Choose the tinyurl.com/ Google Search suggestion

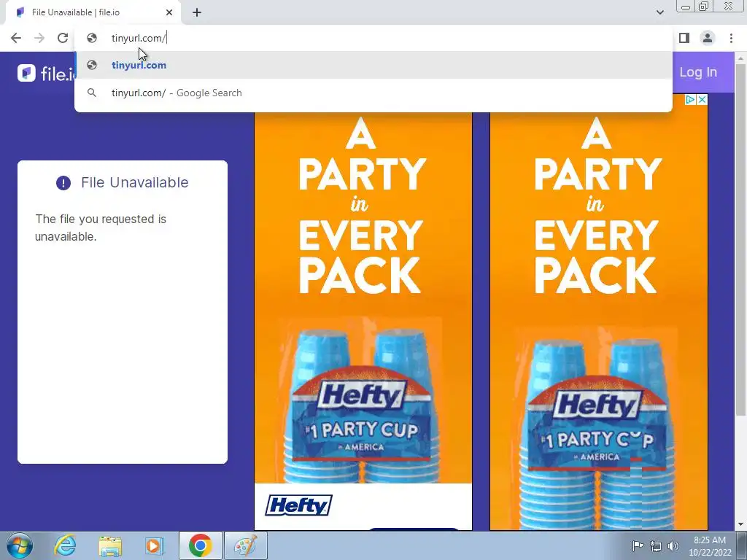[x=373, y=93]
